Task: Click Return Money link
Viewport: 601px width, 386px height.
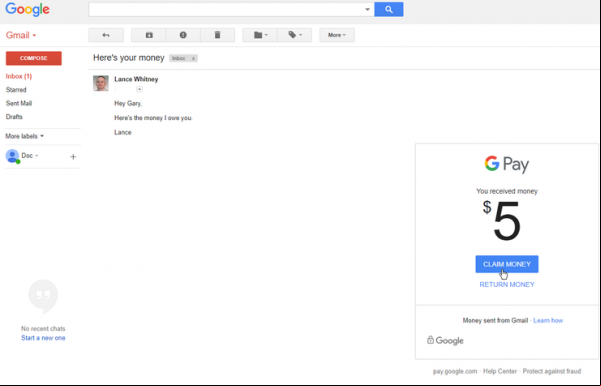Action: point(507,284)
